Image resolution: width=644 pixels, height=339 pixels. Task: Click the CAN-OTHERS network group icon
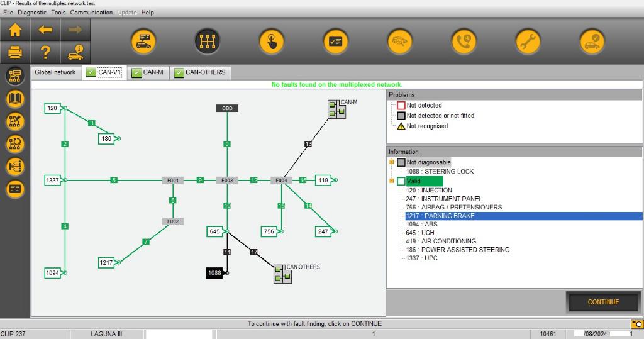282,274
